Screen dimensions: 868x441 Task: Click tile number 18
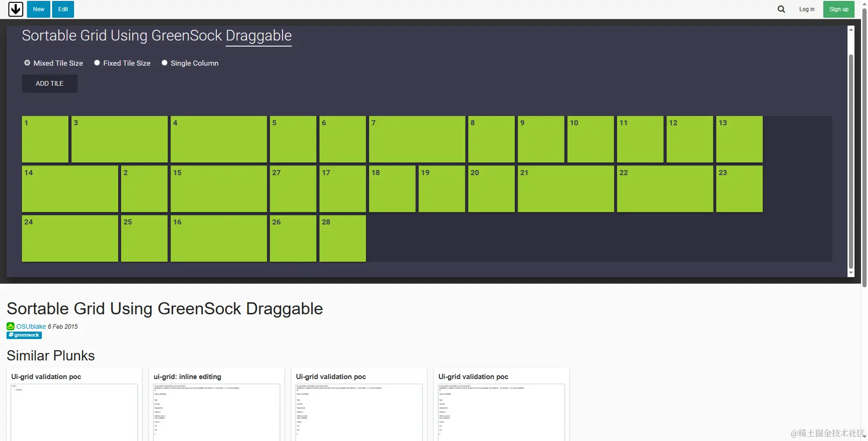[x=392, y=189]
